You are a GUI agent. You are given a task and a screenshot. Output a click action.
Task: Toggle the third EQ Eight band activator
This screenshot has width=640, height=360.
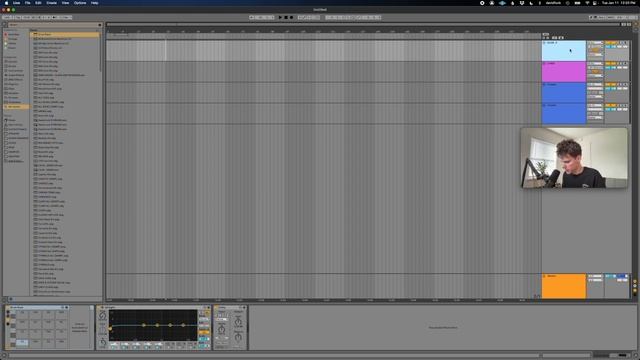[135, 347]
